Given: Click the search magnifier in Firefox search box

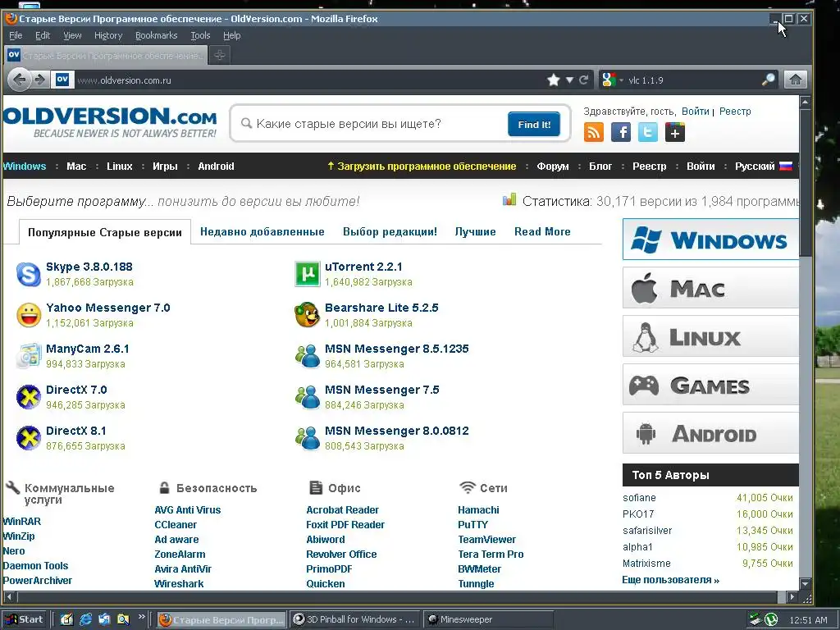Looking at the screenshot, I should click(x=768, y=80).
